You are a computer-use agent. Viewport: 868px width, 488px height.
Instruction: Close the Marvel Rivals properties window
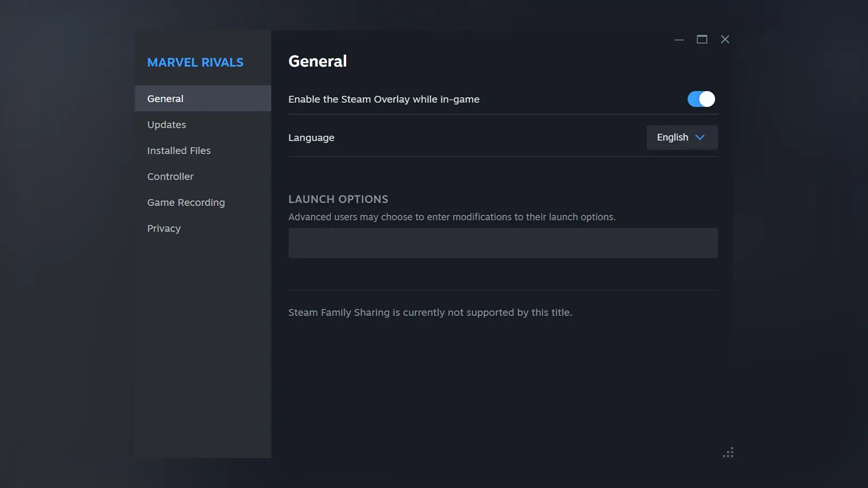click(725, 39)
